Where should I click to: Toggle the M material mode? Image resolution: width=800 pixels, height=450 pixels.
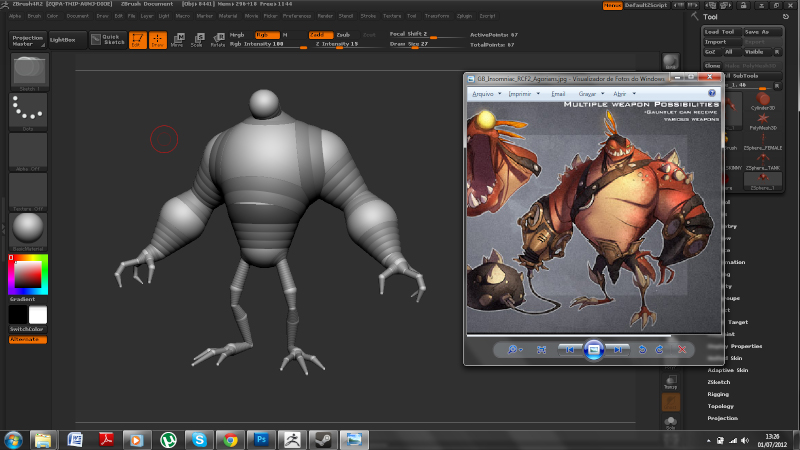[285, 35]
